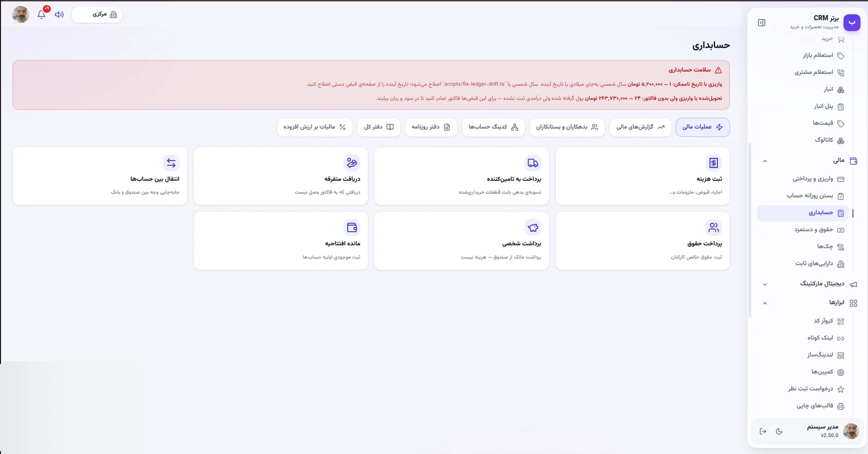Viewport: 868px width, 454px height.
Task: Expand دیجیتال مارکتینگ chevron
Action: coord(765,284)
